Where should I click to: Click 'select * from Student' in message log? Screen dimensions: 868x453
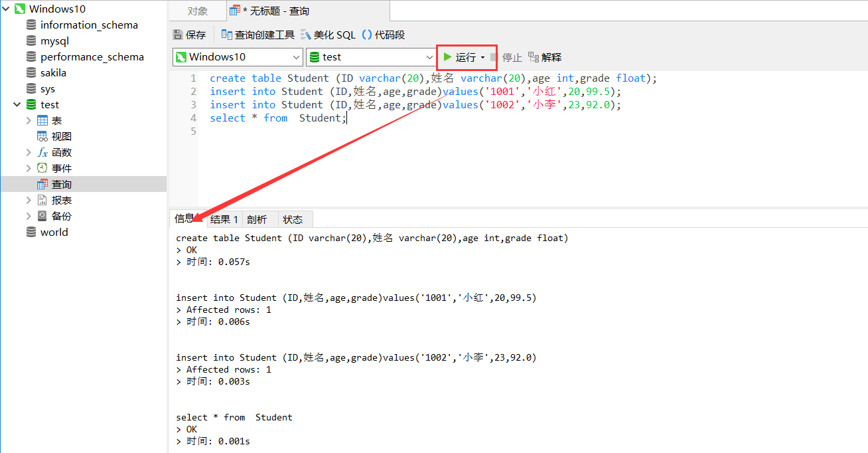(234, 417)
